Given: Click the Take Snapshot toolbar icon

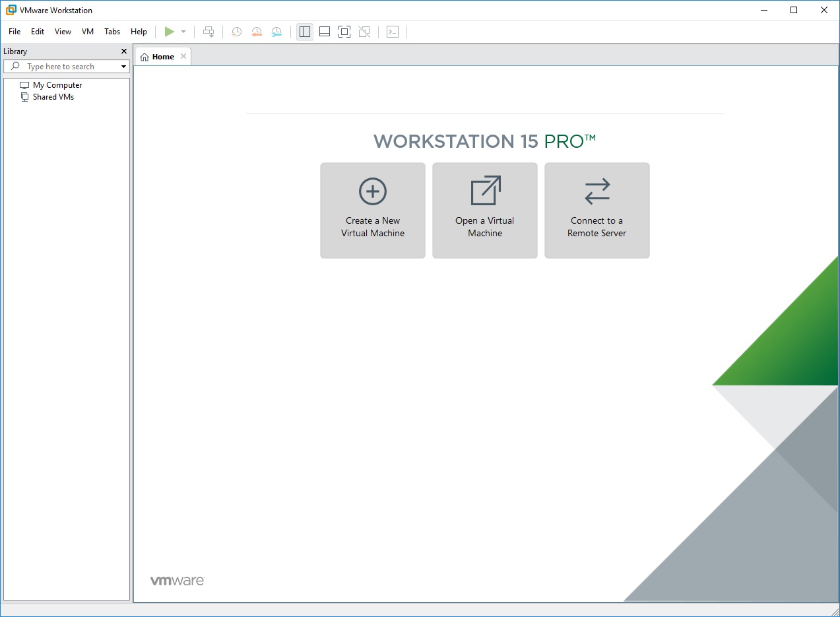Looking at the screenshot, I should (x=236, y=32).
